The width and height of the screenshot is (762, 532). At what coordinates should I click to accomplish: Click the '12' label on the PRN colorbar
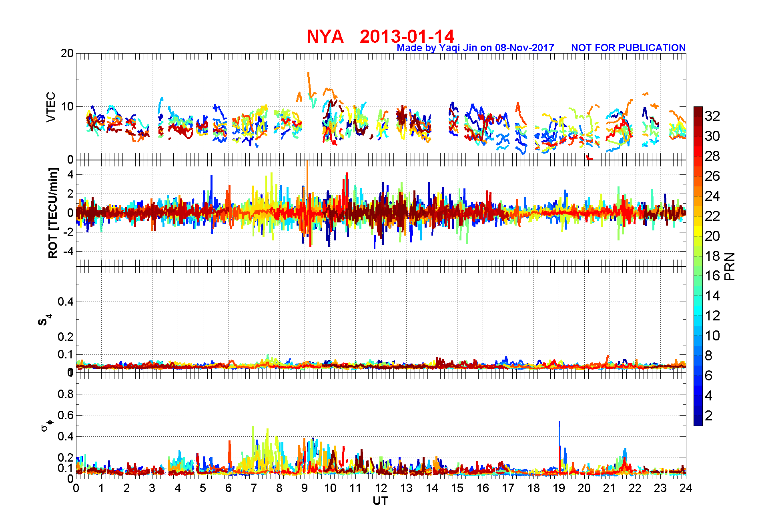coord(712,316)
